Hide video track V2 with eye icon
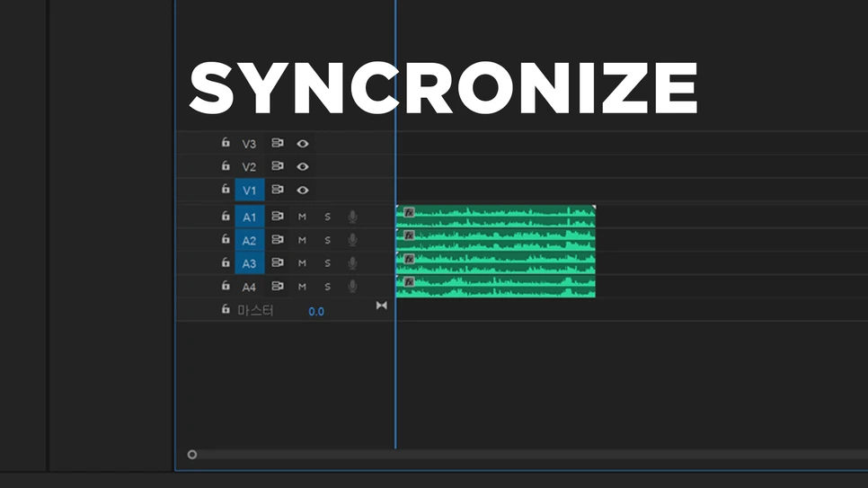This screenshot has height=488, width=868. (302, 167)
